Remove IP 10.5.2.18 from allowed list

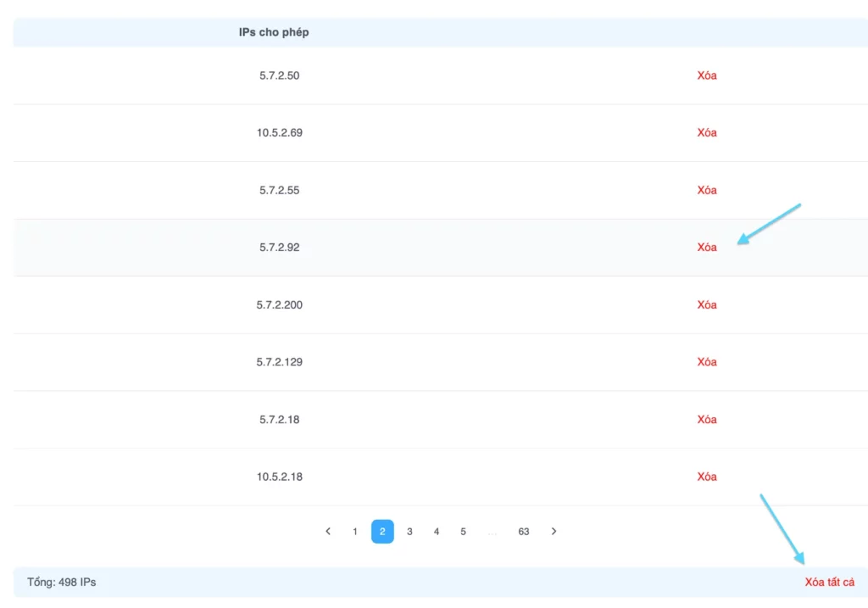tap(707, 477)
